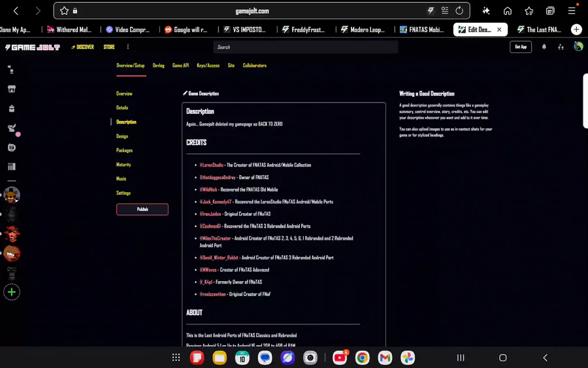This screenshot has height=368, width=588.
Task: Open the Overview section in the side menu
Action: (124, 93)
